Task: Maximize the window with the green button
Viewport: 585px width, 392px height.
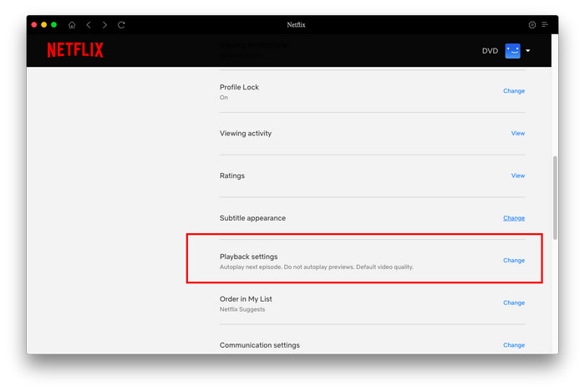Action: pos(53,24)
